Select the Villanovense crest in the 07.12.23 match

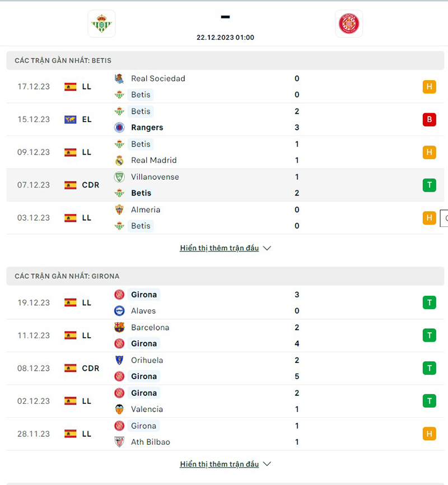click(120, 176)
